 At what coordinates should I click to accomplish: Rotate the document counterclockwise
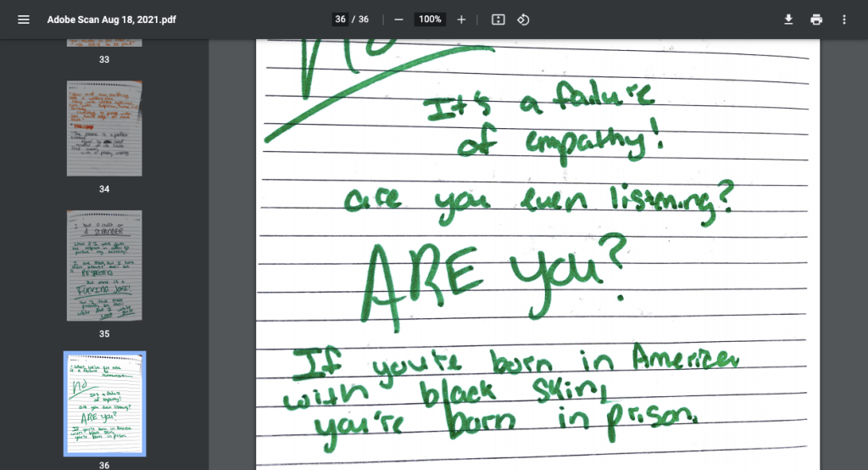coord(523,20)
